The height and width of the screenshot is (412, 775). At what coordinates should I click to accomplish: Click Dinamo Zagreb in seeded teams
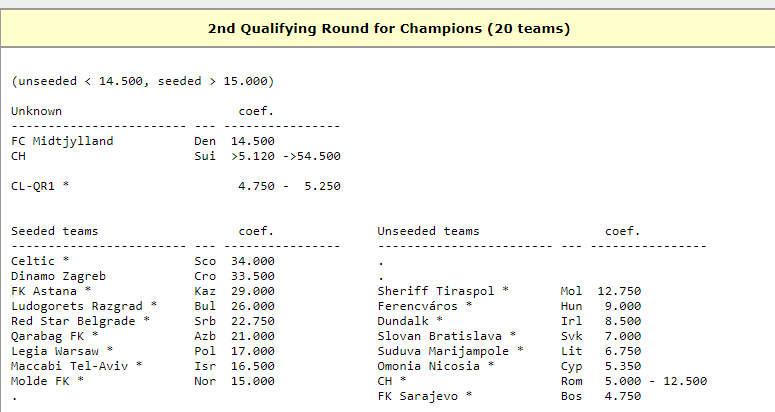pos(58,276)
